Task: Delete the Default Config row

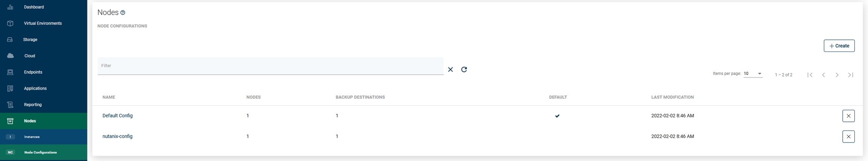Action: (848, 116)
